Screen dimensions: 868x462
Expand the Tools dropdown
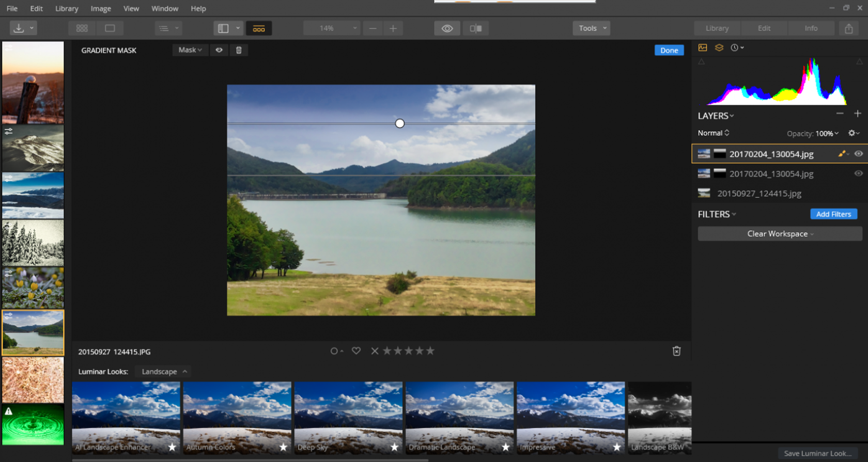591,28
